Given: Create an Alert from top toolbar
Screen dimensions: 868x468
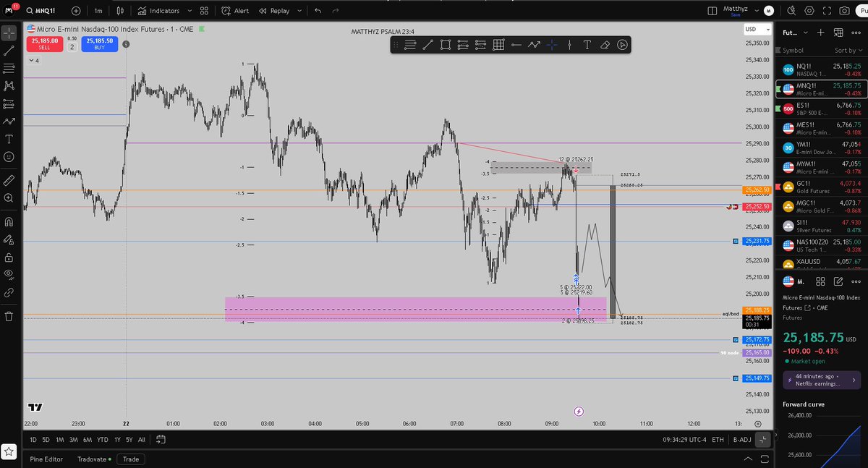Looking at the screenshot, I should pyautogui.click(x=236, y=11).
